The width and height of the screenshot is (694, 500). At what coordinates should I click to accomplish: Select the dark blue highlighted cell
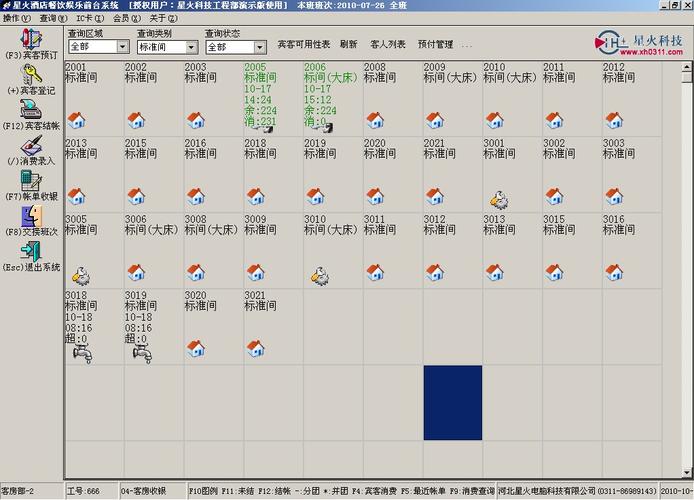click(453, 403)
